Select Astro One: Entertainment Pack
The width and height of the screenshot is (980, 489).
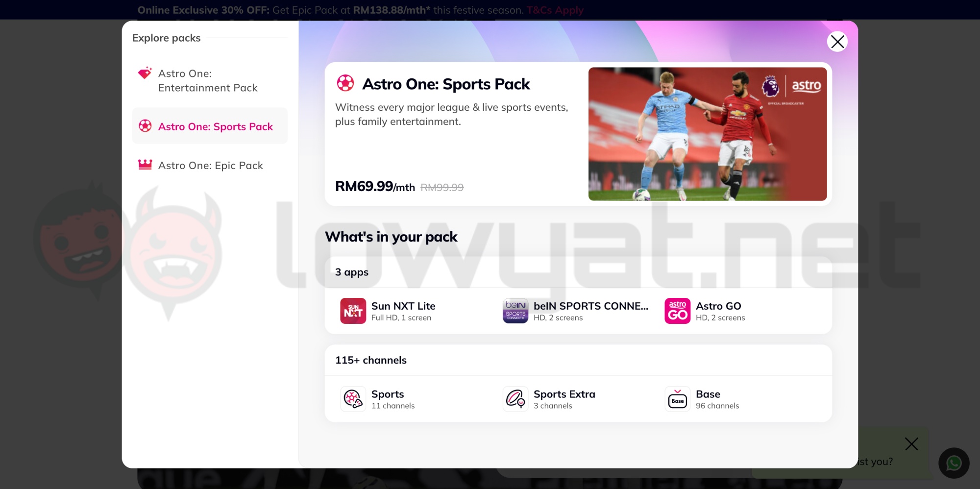(207, 80)
